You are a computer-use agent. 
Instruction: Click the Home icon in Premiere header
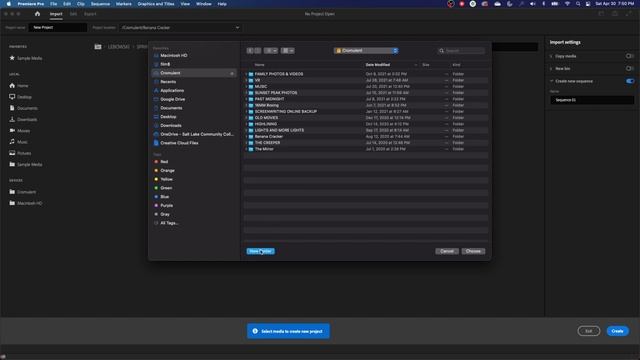pyautogui.click(x=38, y=14)
